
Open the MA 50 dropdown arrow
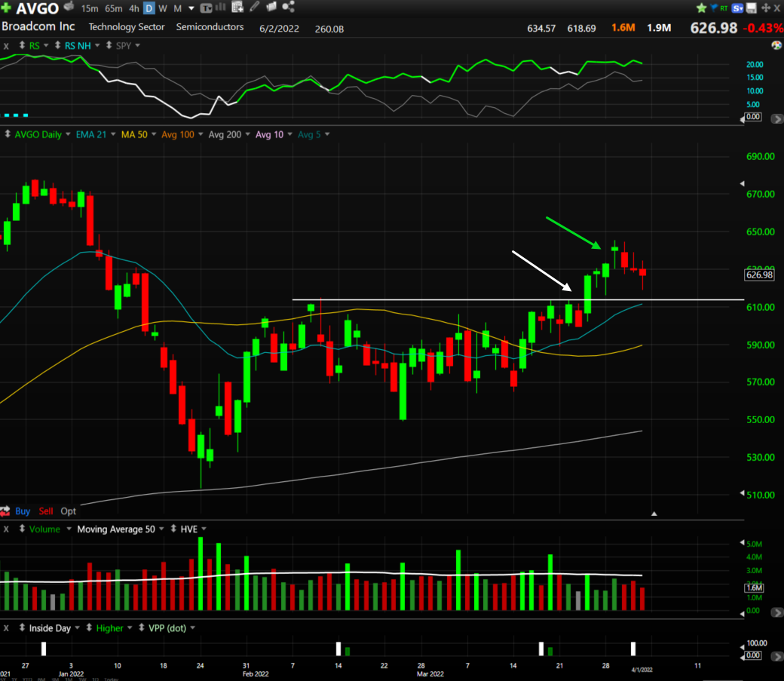tap(154, 134)
